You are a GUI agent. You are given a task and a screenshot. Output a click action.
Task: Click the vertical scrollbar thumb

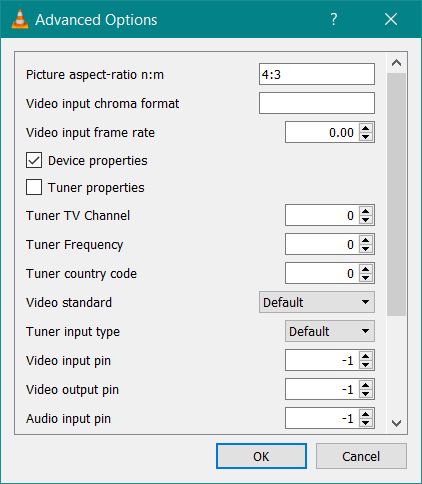(396, 194)
